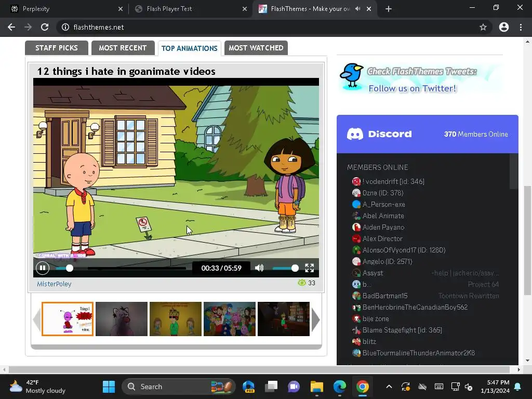Click bije zone member entry
This screenshot has width=532, height=399.
click(x=376, y=318)
